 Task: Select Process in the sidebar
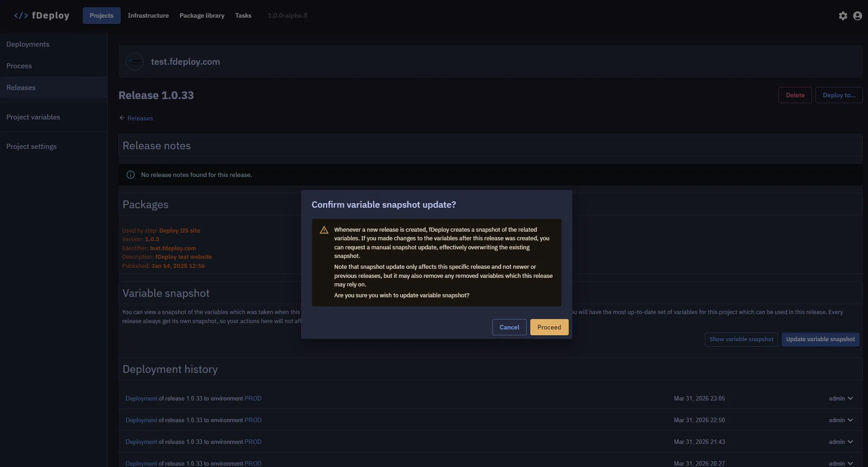[53, 66]
